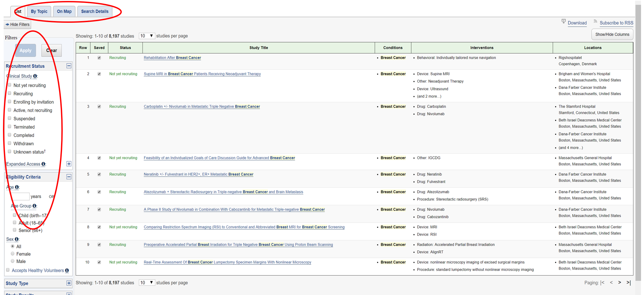This screenshot has height=295, width=644.
Task: Open Expanded Access info icon
Action: pyautogui.click(x=43, y=164)
